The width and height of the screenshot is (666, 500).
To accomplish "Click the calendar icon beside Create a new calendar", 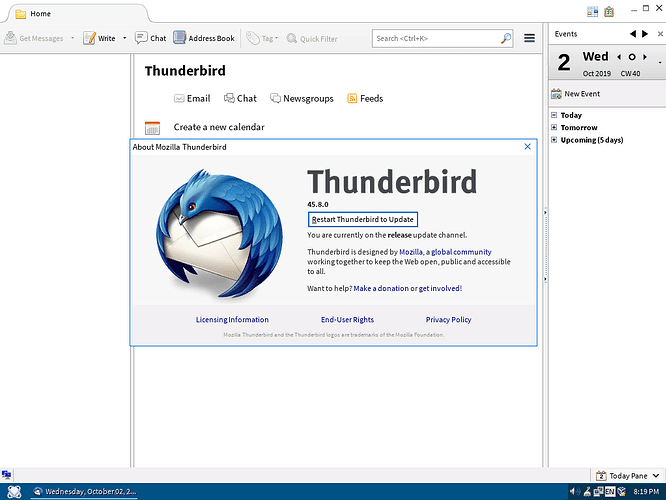I will (x=152, y=128).
